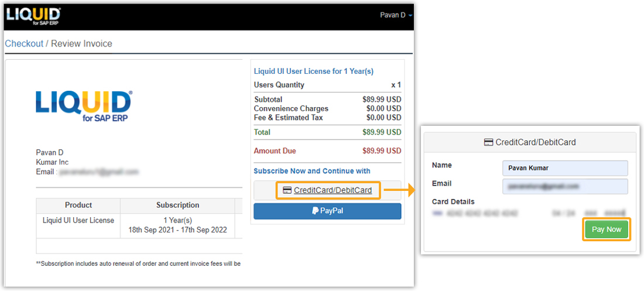Screen dimensions: 644x291
Task: Focus the Email input field in card form
Action: click(x=565, y=186)
